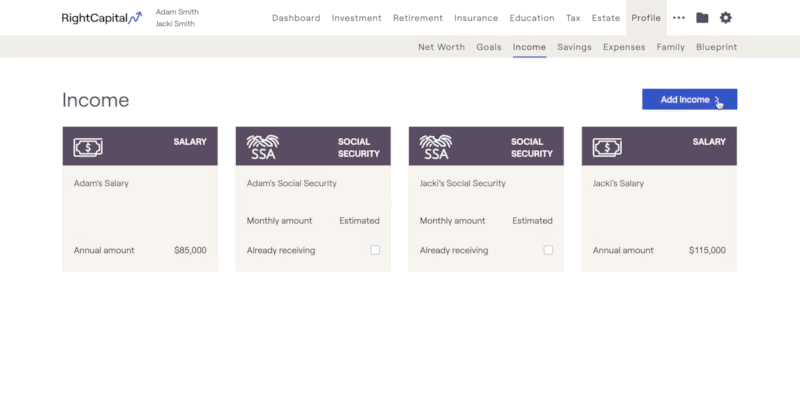Select the Savings sub-tab
Viewport: 800px width, 416px height.
(574, 47)
